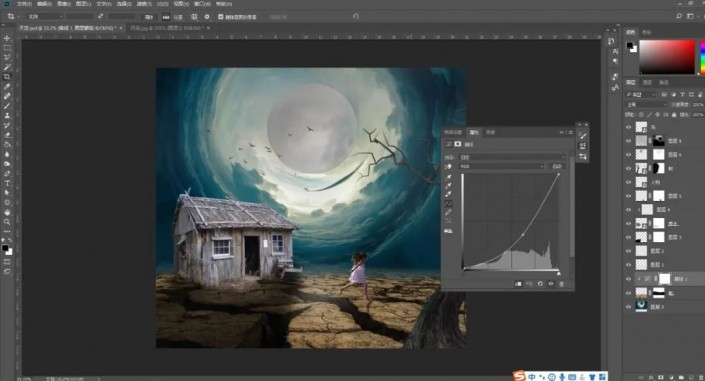Hide the 人物 layer
The image size is (705, 381).
pyautogui.click(x=629, y=182)
